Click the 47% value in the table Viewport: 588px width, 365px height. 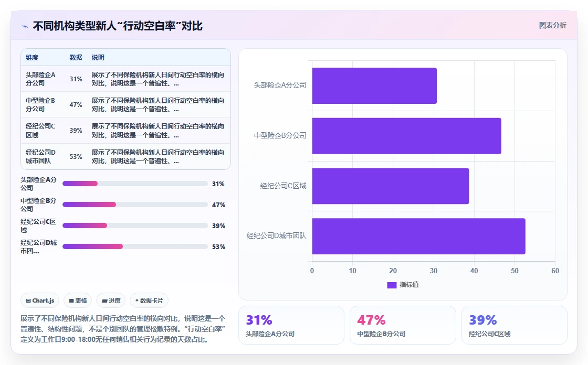[76, 104]
